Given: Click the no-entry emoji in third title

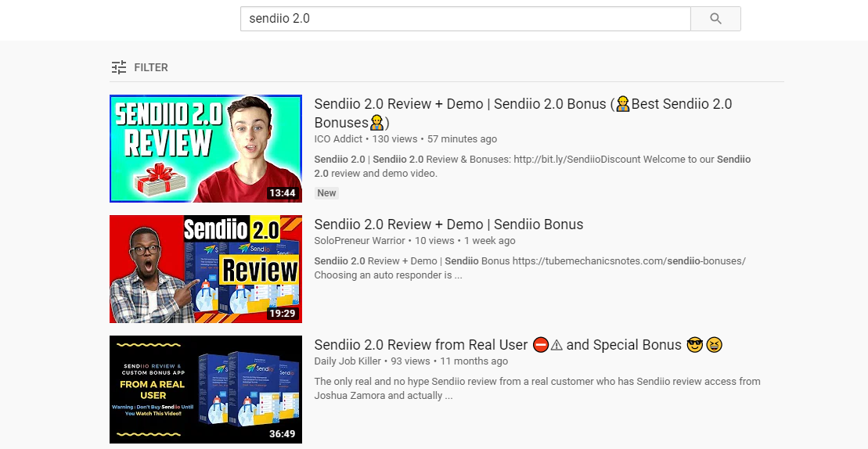Looking at the screenshot, I should (x=541, y=345).
